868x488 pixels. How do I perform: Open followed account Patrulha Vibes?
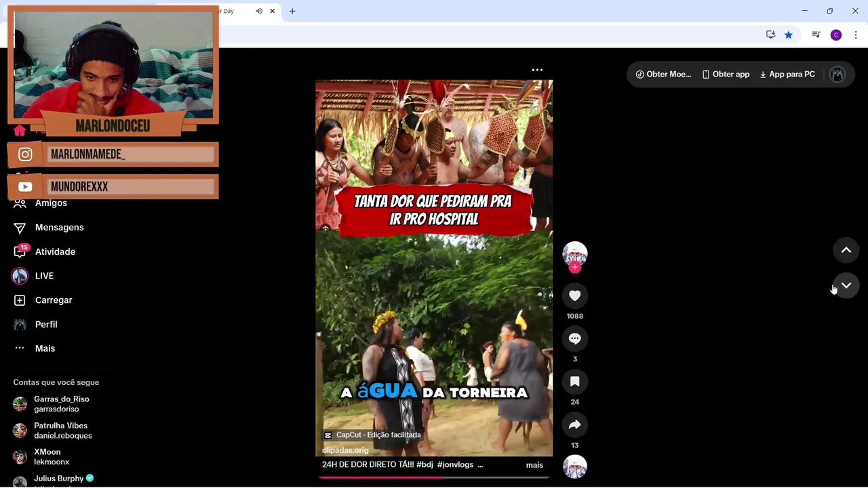coord(53,430)
